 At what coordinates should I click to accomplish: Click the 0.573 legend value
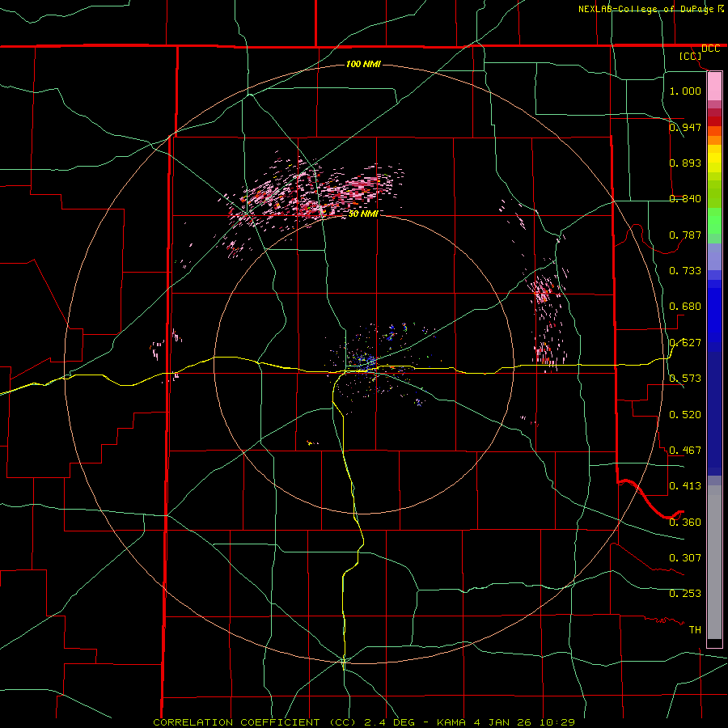(x=685, y=379)
